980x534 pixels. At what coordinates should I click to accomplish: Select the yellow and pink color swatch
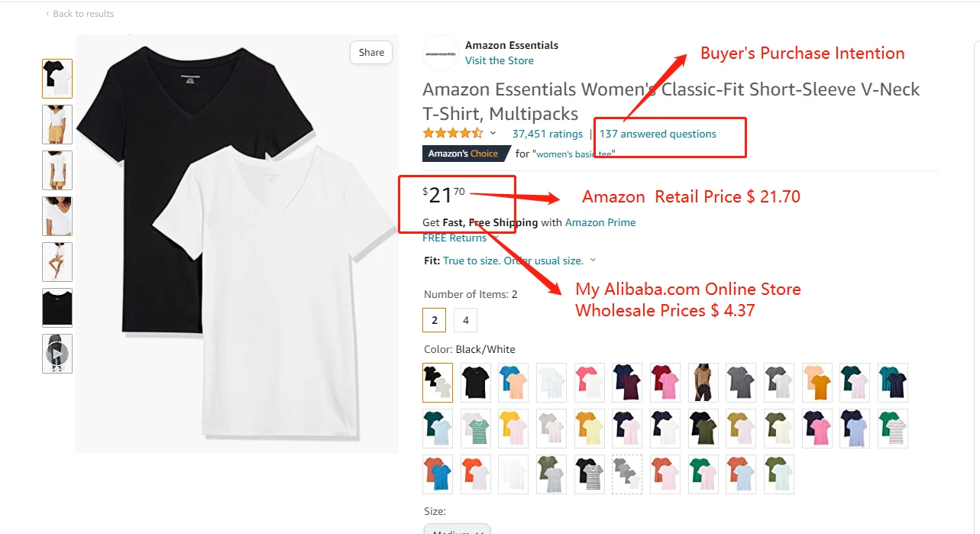(513, 428)
